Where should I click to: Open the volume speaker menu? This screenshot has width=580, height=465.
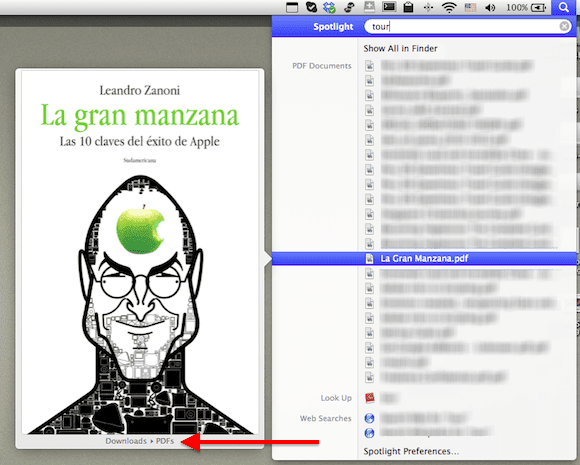click(490, 7)
